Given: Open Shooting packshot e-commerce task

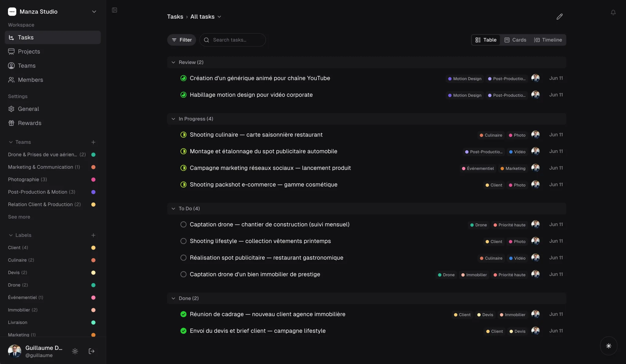Looking at the screenshot, I should tap(263, 184).
